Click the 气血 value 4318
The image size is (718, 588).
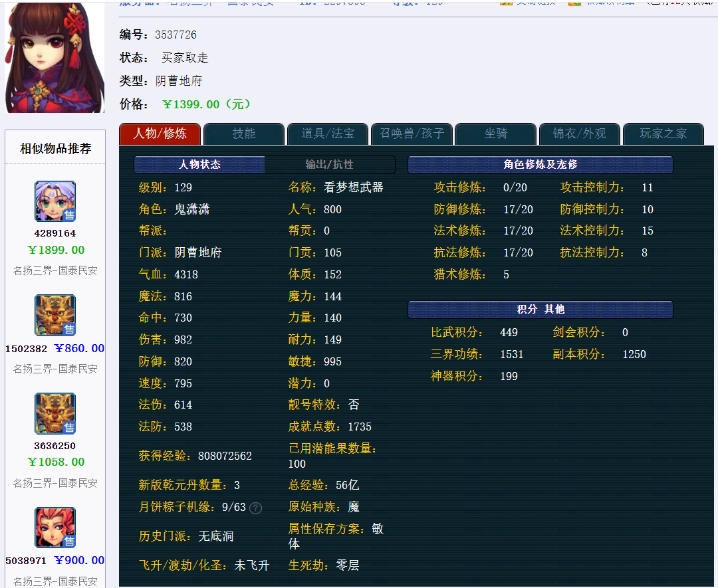click(x=186, y=274)
